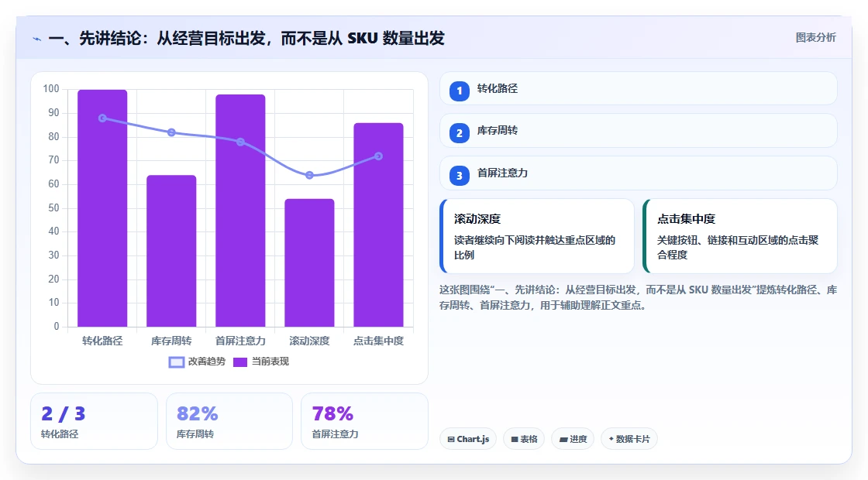Select the 库存周转 list item
This screenshot has width=868, height=480.
pyautogui.click(x=639, y=131)
